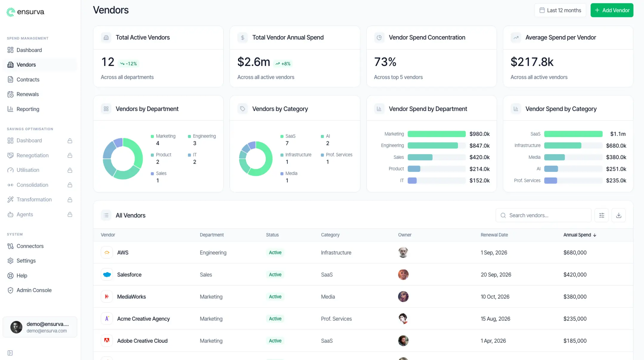Viewport: 644px width, 360px height.
Task: Click the lock icon next to Renegotiation
Action: tap(70, 155)
